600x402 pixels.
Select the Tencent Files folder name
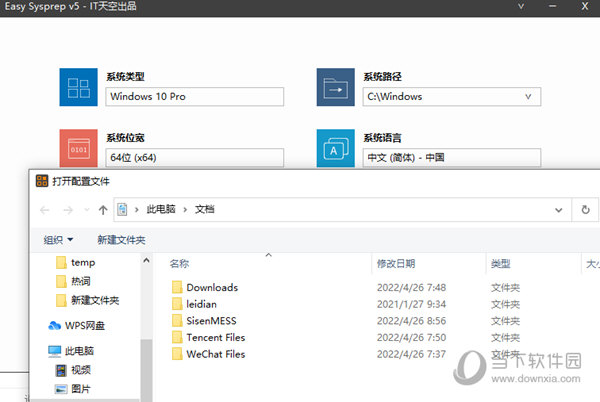pyautogui.click(x=215, y=337)
